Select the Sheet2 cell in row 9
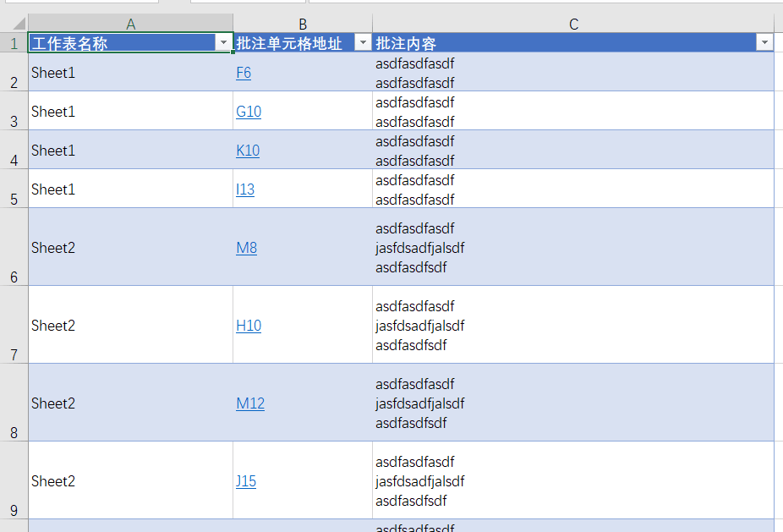 point(131,481)
